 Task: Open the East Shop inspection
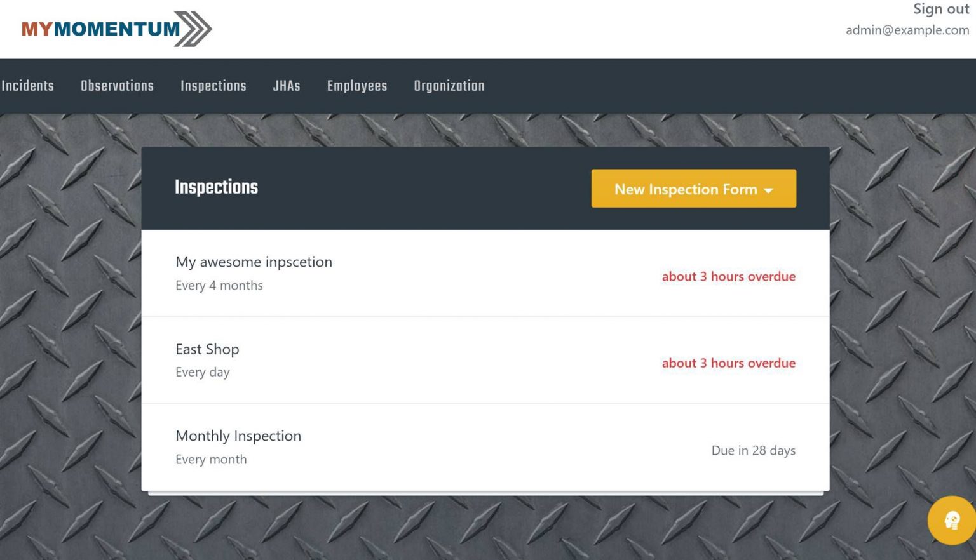[x=485, y=360]
